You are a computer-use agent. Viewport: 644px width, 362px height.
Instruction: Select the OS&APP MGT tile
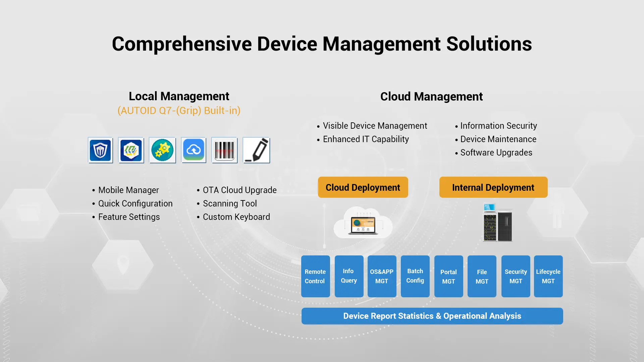(x=382, y=276)
